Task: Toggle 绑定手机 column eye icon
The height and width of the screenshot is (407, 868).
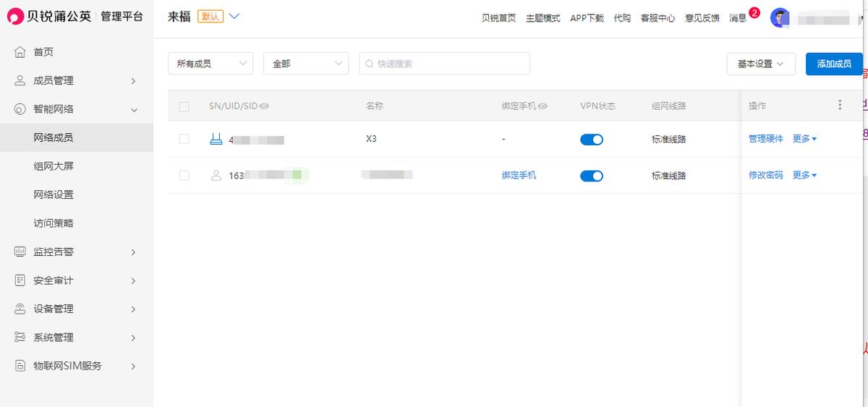Action: [x=543, y=106]
